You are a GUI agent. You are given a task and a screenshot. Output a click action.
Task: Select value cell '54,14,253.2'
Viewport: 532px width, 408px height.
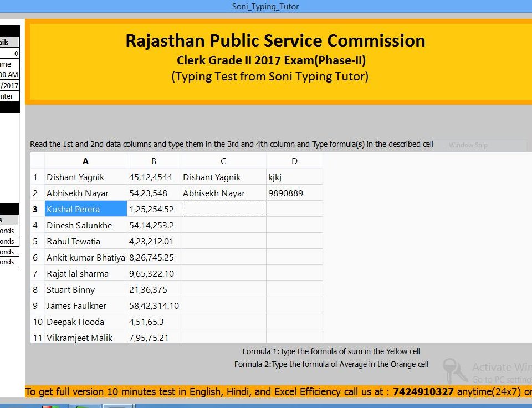click(x=154, y=225)
